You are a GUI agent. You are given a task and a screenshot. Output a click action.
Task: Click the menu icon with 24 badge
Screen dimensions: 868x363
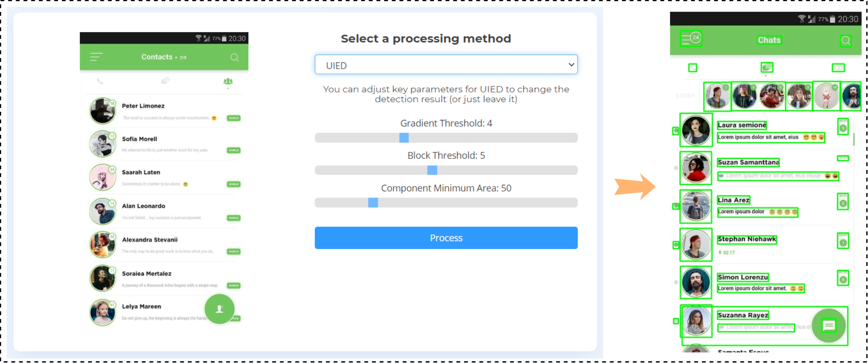pos(691,39)
